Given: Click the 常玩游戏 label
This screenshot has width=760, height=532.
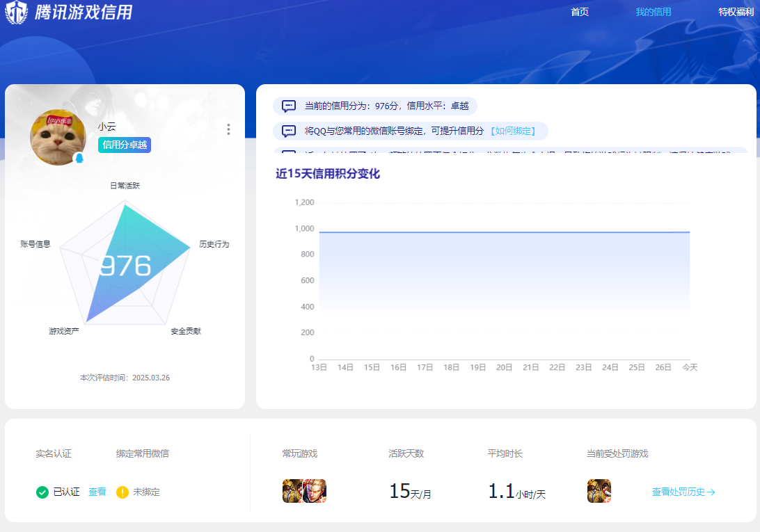Looking at the screenshot, I should [299, 453].
